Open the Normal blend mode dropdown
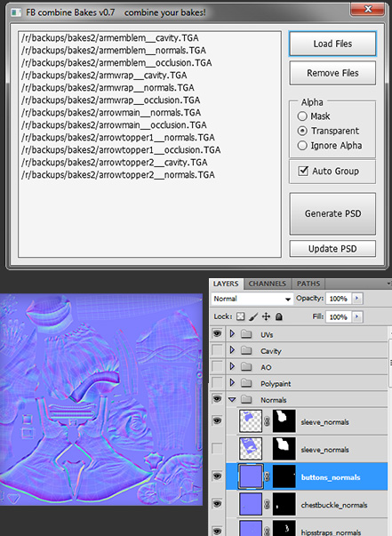The height and width of the screenshot is (536, 392). [252, 299]
